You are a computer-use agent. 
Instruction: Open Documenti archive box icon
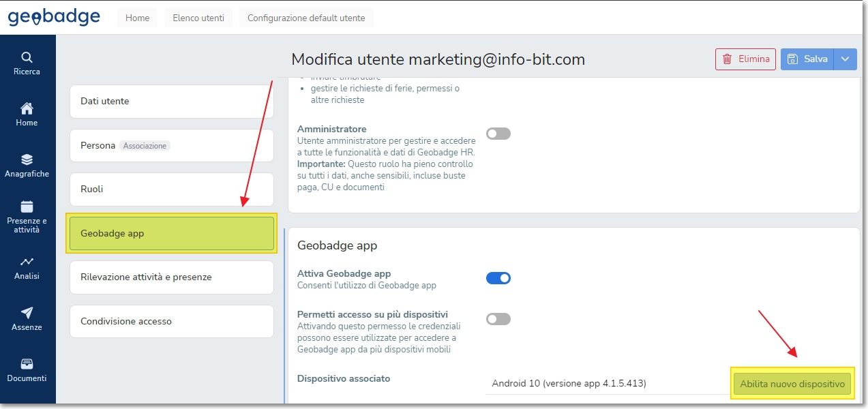click(27, 364)
